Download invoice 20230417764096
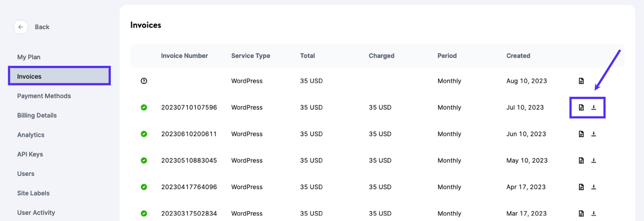 [593, 187]
